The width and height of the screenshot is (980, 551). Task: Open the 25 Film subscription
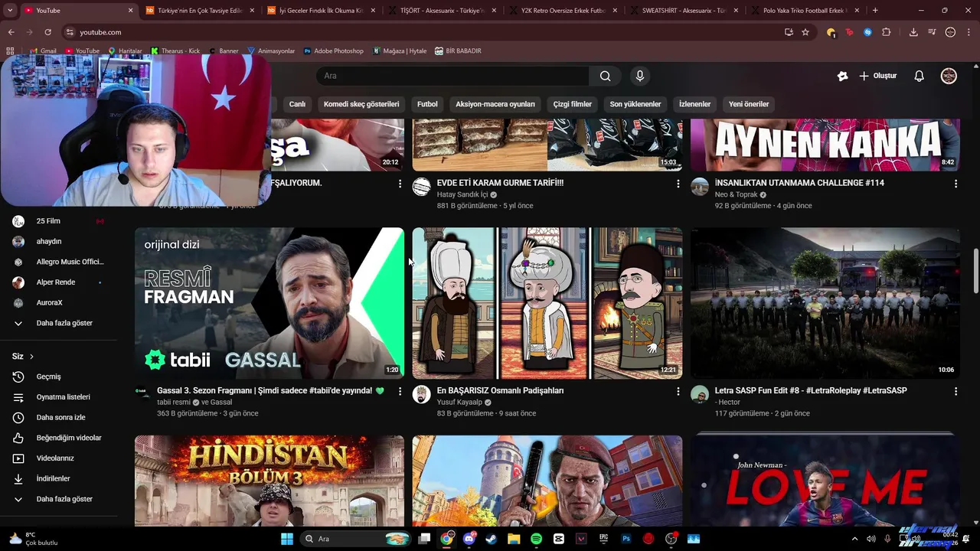pos(58,221)
